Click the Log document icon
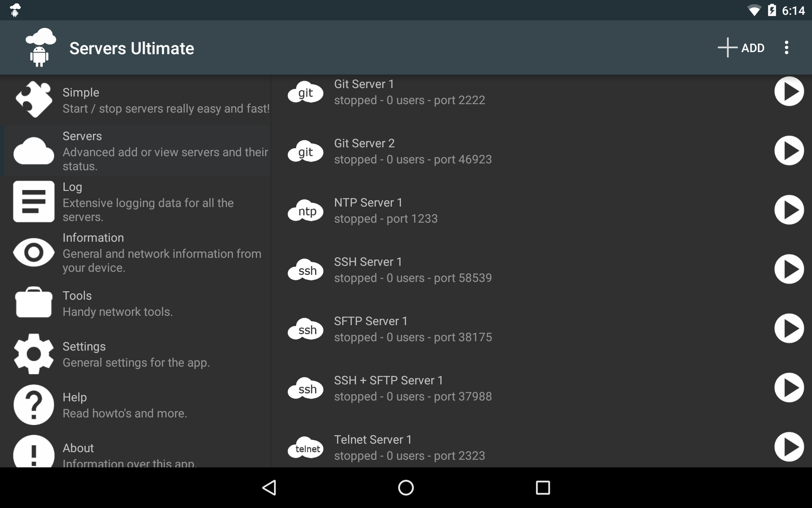Image resolution: width=812 pixels, height=508 pixels. point(34,202)
